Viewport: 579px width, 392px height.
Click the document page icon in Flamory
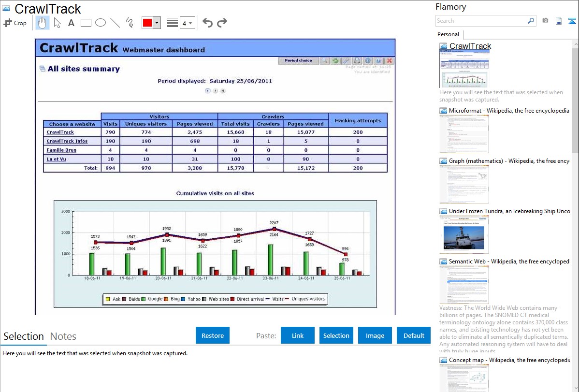tap(559, 21)
